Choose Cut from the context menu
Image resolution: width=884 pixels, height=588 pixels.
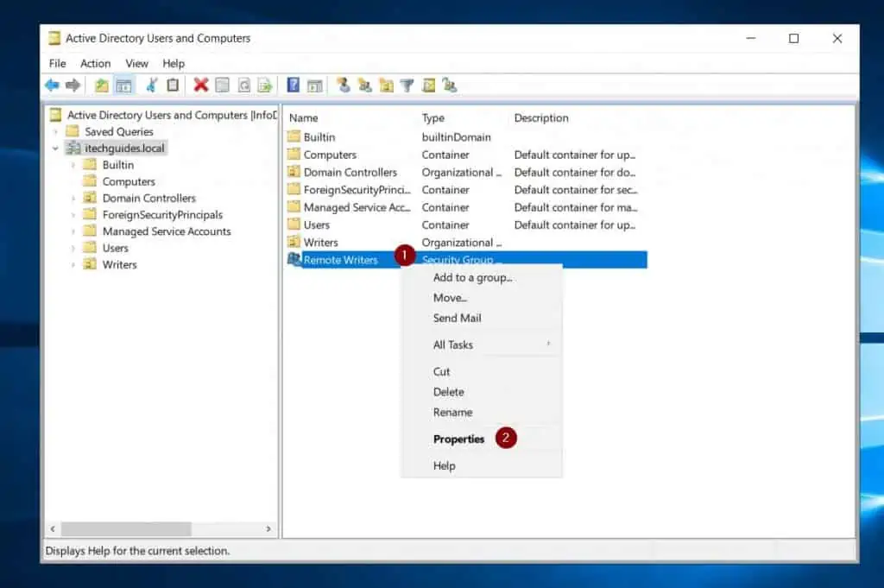click(x=441, y=371)
